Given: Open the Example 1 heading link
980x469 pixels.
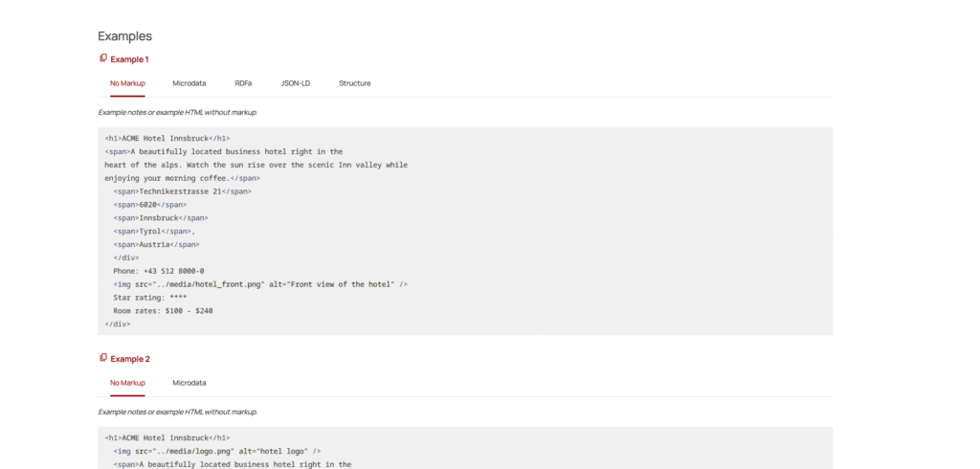Looking at the screenshot, I should coord(130,59).
